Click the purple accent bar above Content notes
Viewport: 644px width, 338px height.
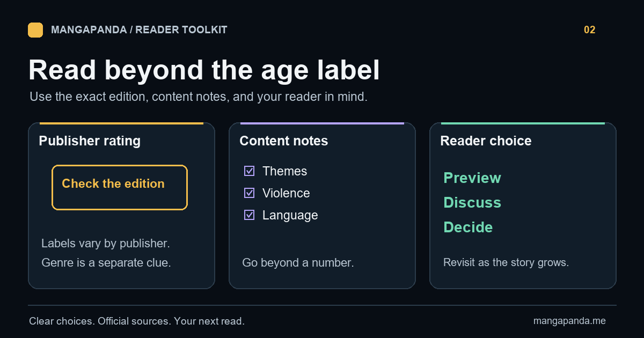[322, 123]
